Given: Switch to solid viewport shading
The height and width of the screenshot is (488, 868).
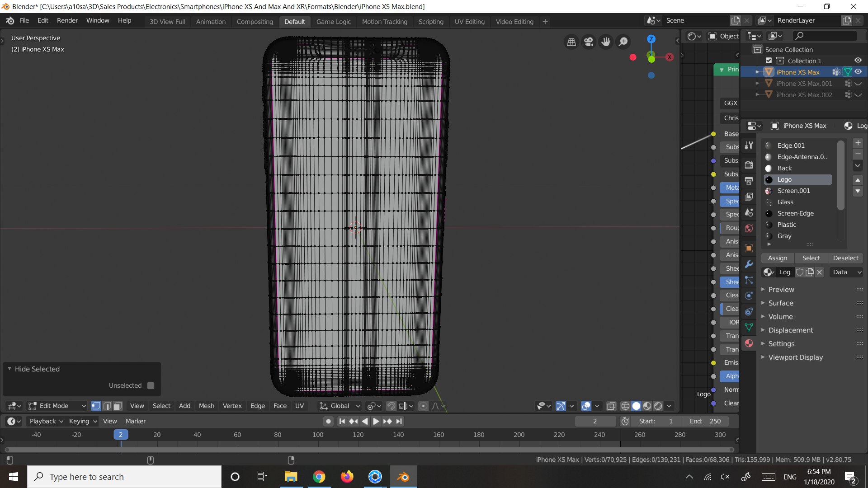Looking at the screenshot, I should [x=636, y=406].
